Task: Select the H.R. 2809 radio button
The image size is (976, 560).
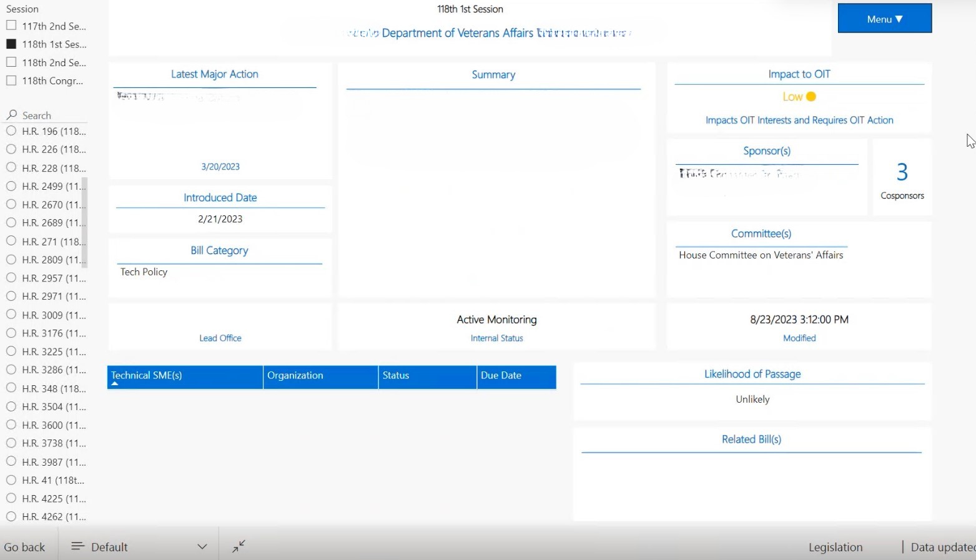Action: [x=11, y=259]
